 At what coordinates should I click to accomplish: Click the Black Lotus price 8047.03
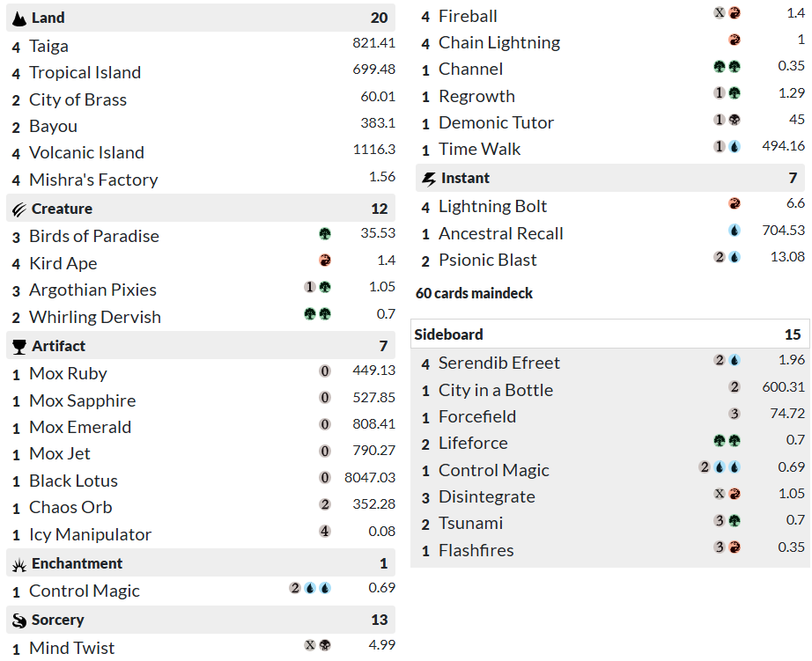(370, 478)
